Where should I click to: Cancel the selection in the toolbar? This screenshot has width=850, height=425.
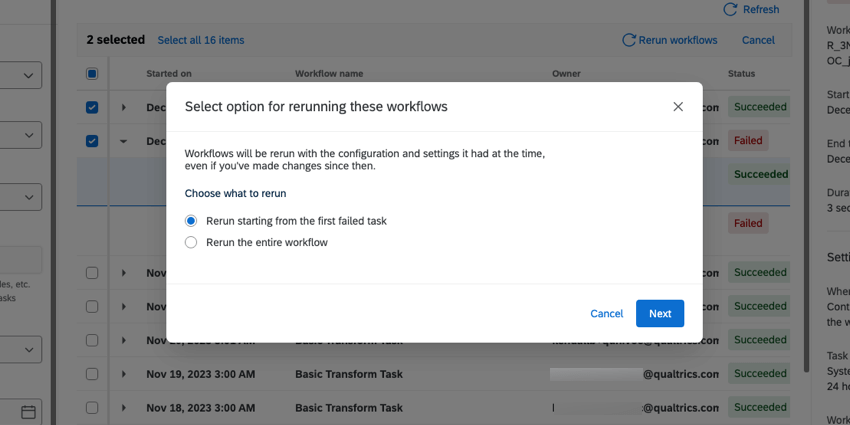[x=758, y=40]
